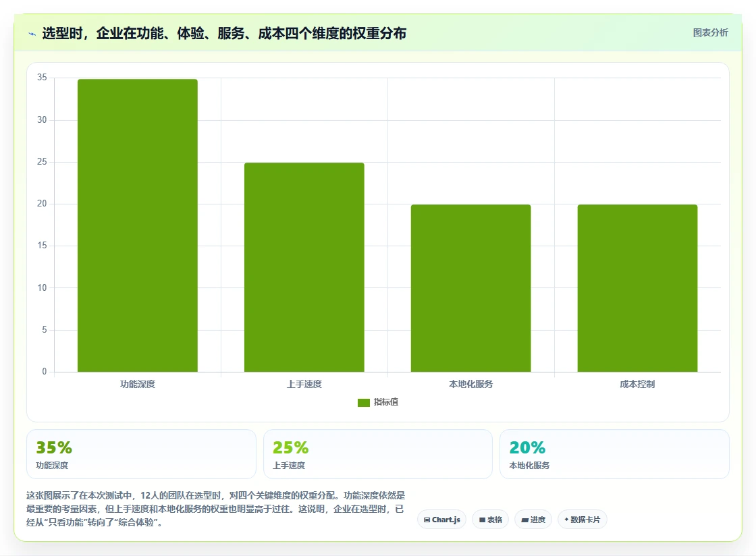The image size is (756, 556).
Task: Click the 功能深度 x-axis label
Action: 138,384
